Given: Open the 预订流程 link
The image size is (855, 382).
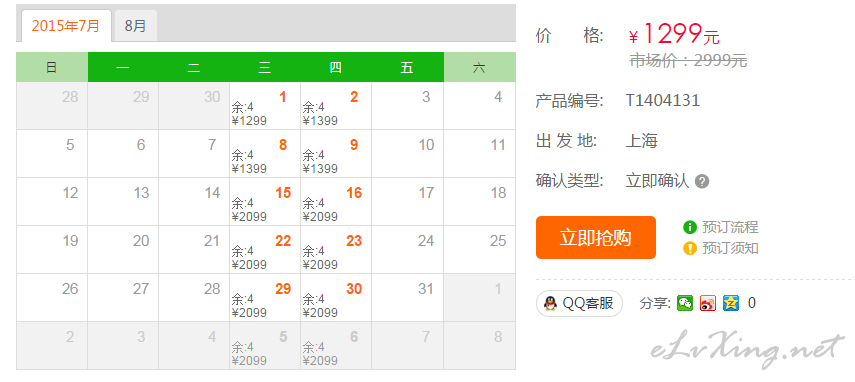Looking at the screenshot, I should tap(730, 227).
